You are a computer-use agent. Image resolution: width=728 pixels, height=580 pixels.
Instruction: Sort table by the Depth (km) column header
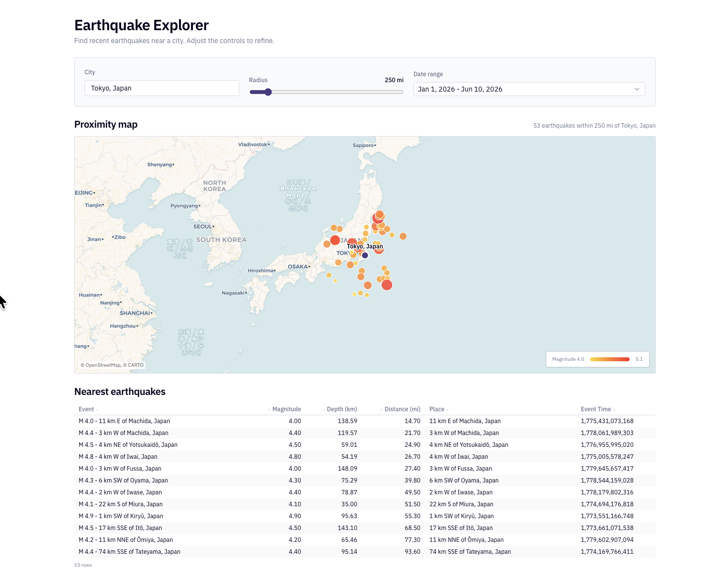click(342, 409)
